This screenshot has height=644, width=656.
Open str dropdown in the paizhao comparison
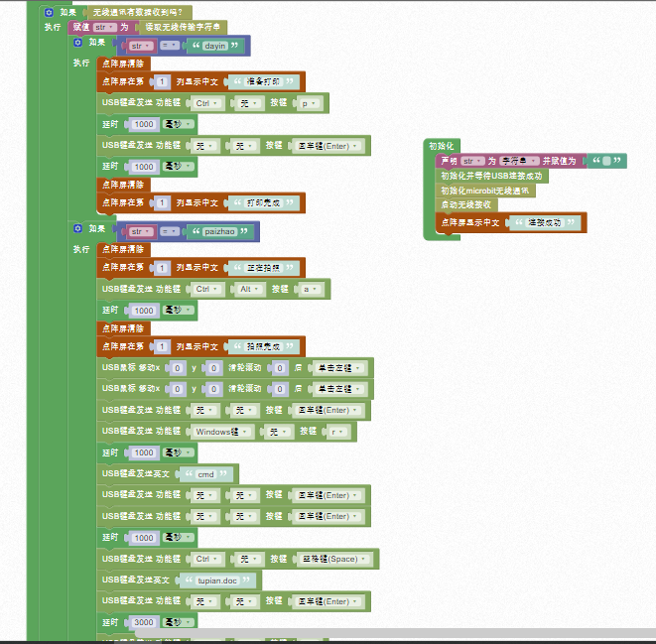pyautogui.click(x=141, y=231)
